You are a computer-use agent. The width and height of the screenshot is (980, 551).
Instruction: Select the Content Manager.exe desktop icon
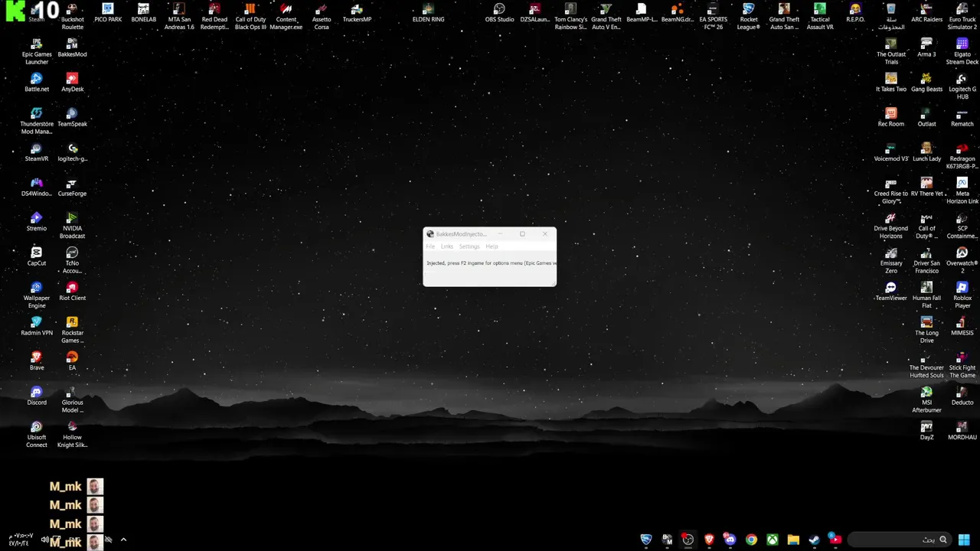[286, 18]
